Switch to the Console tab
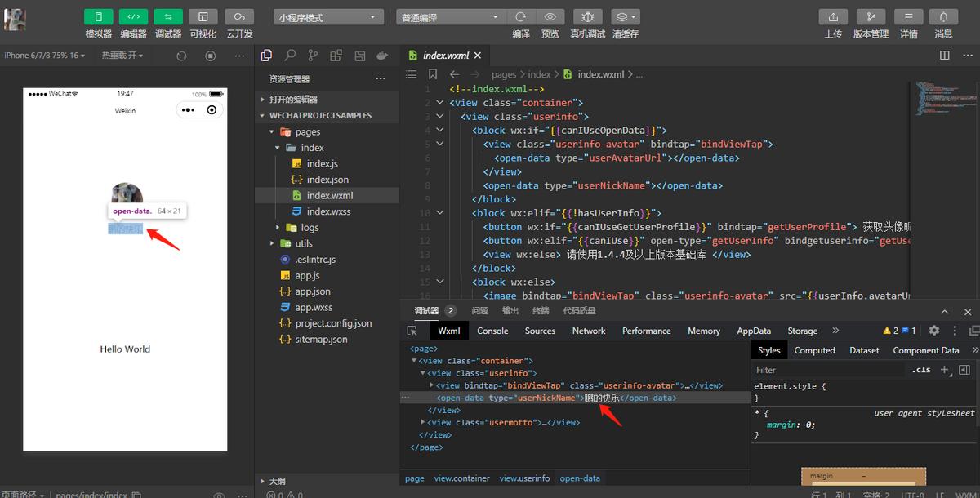This screenshot has height=498, width=980. coord(492,331)
